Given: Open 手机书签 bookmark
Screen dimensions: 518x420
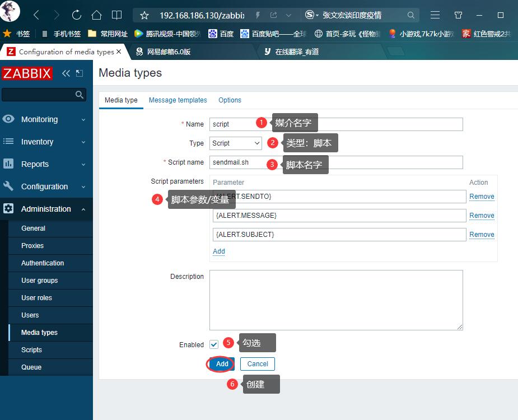Looking at the screenshot, I should pyautogui.click(x=62, y=34).
